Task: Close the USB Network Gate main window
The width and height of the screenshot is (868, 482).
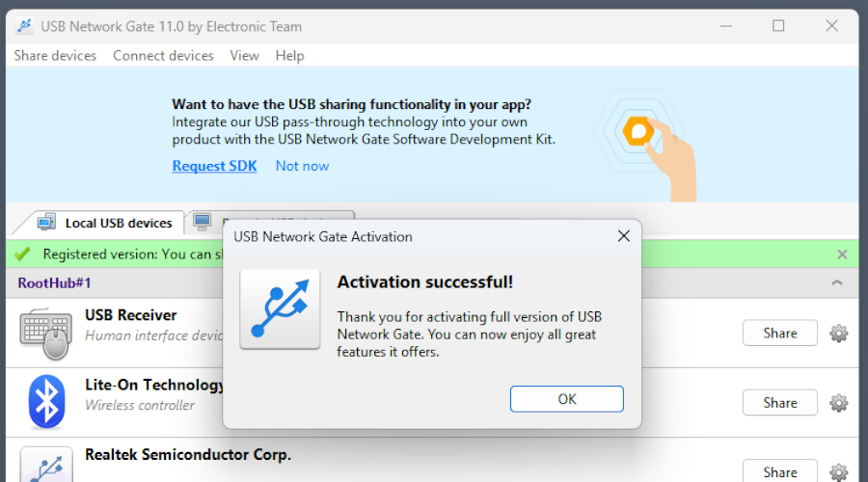Action: pyautogui.click(x=831, y=26)
